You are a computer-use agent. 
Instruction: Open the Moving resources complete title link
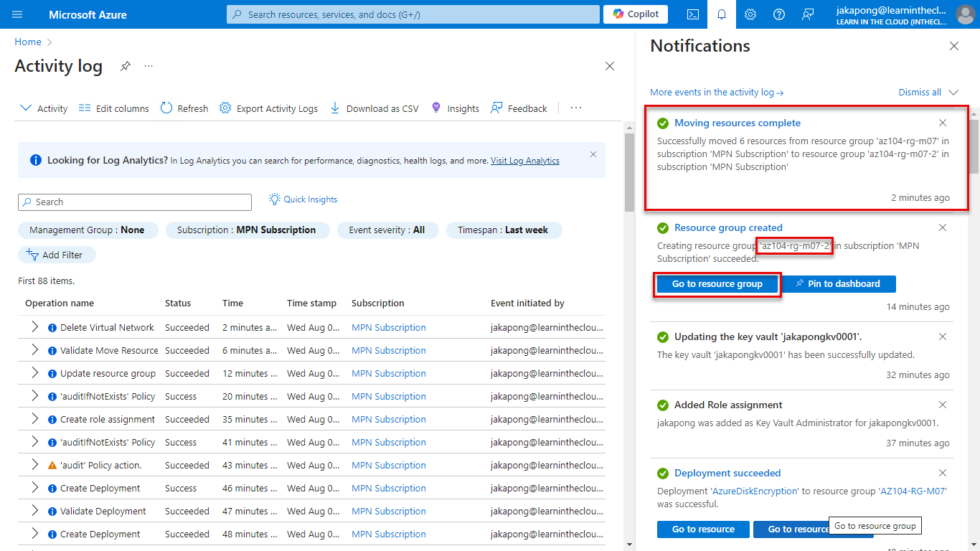pos(738,123)
